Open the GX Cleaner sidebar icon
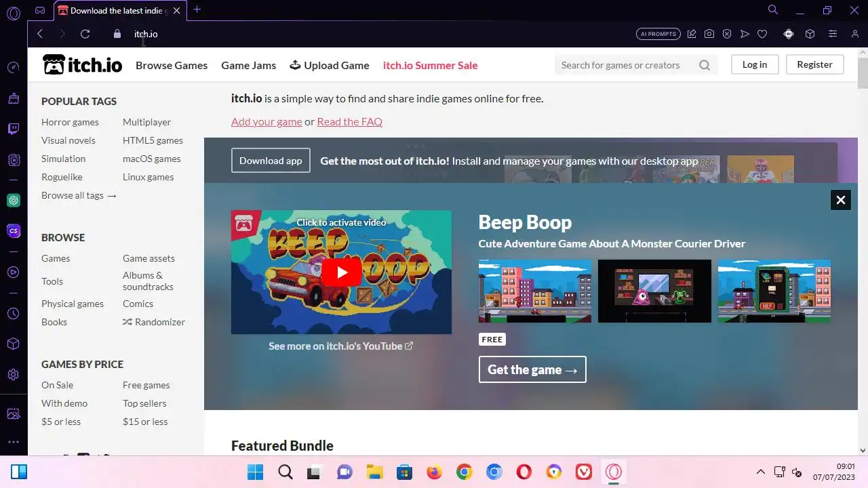 point(14,98)
